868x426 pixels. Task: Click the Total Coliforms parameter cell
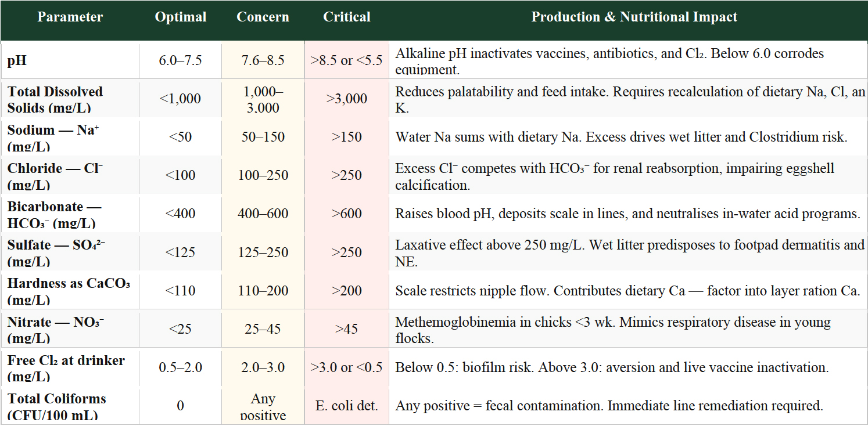click(x=57, y=406)
